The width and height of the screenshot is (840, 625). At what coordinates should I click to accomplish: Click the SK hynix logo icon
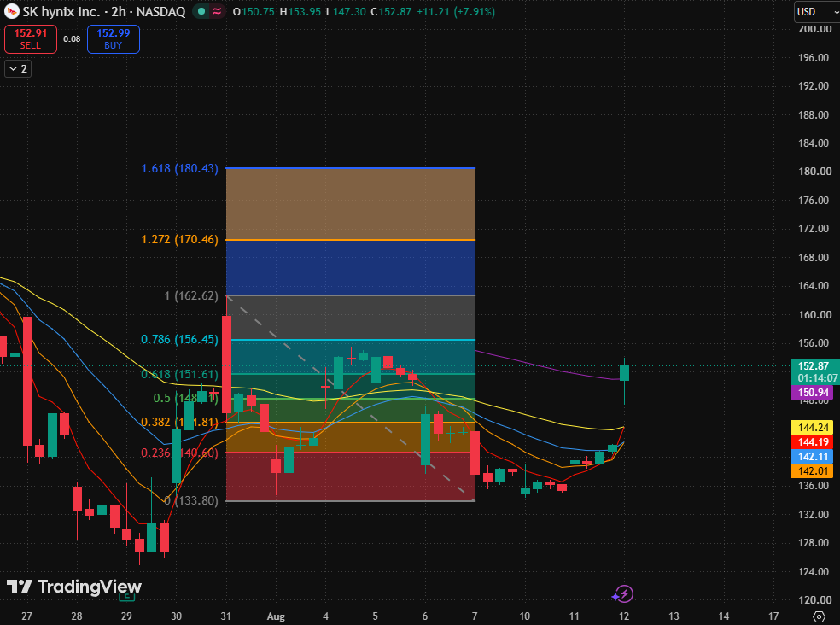tap(11, 11)
